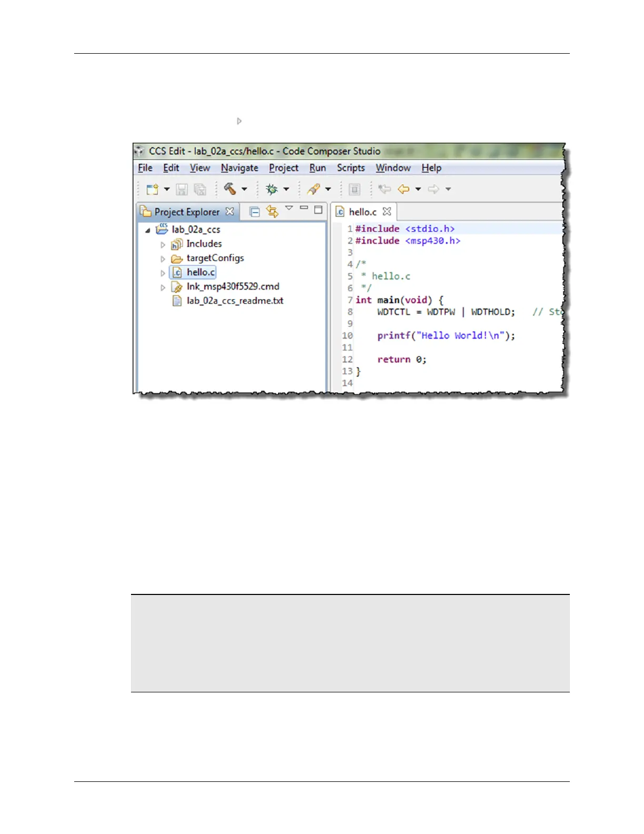644x834 pixels.
Task: Open the View menu
Action: (x=200, y=168)
